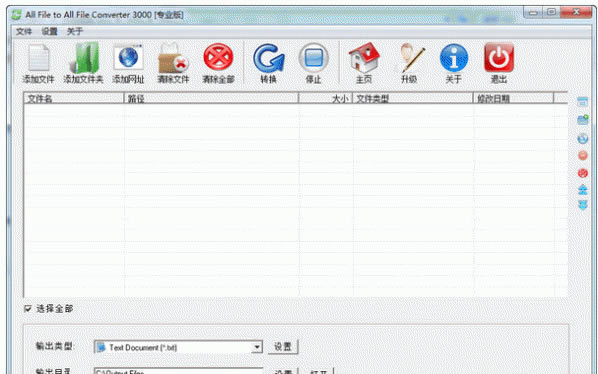Open the 设置 menu in the menu bar

pos(49,32)
